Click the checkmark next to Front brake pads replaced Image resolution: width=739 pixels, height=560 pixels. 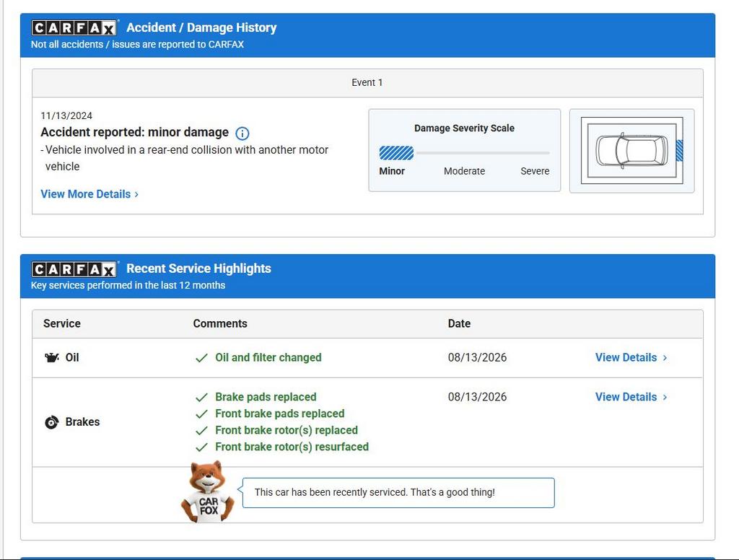point(201,414)
